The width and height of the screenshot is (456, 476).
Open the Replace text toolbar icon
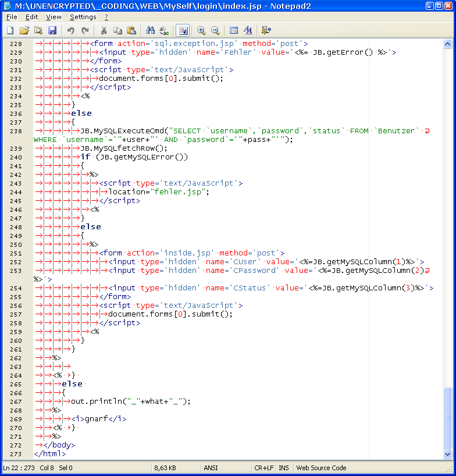164,30
